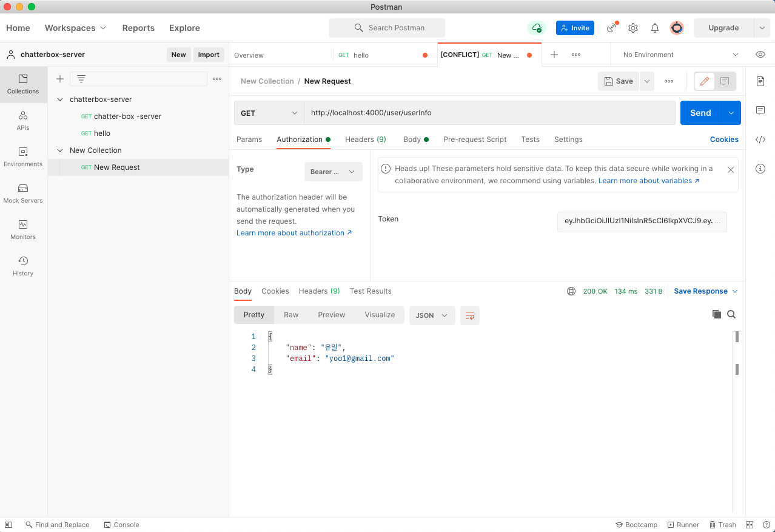Click Learn more about authorization link
The width and height of the screenshot is (775, 532).
coord(294,233)
